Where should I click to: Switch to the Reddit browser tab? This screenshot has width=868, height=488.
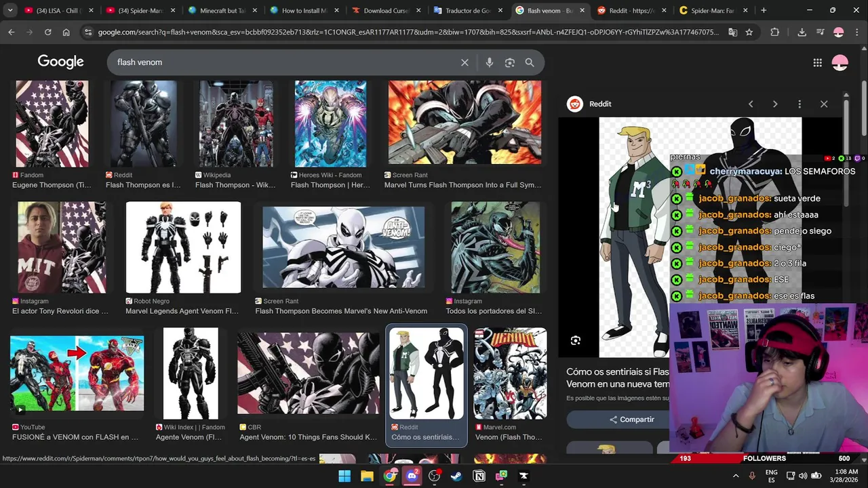630,10
